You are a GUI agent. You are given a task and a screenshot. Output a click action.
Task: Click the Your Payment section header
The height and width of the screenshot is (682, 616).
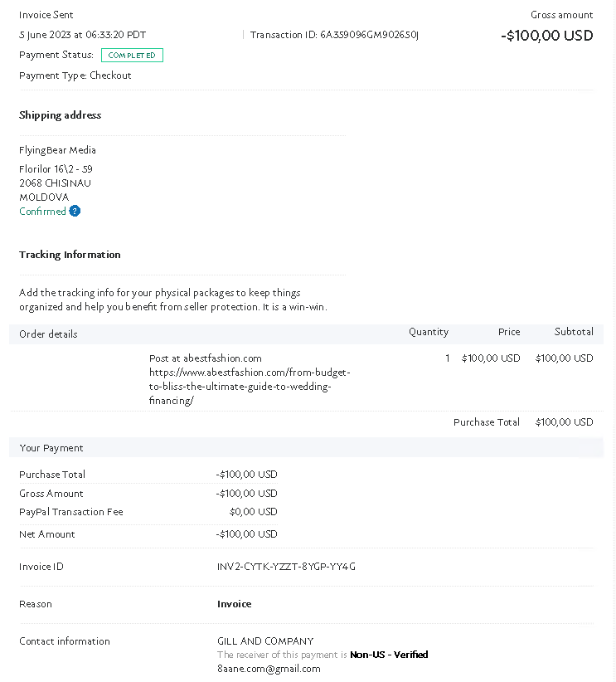51,448
